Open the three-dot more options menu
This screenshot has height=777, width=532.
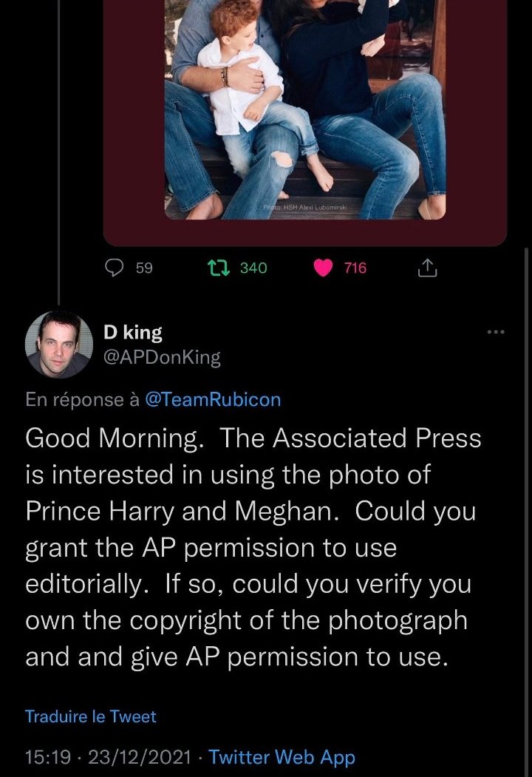click(x=497, y=332)
